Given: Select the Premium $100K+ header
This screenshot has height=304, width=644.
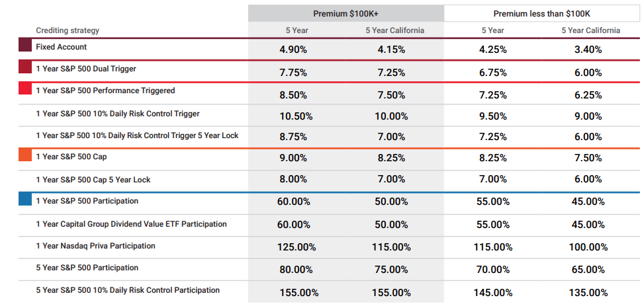Looking at the screenshot, I should pyautogui.click(x=345, y=13).
